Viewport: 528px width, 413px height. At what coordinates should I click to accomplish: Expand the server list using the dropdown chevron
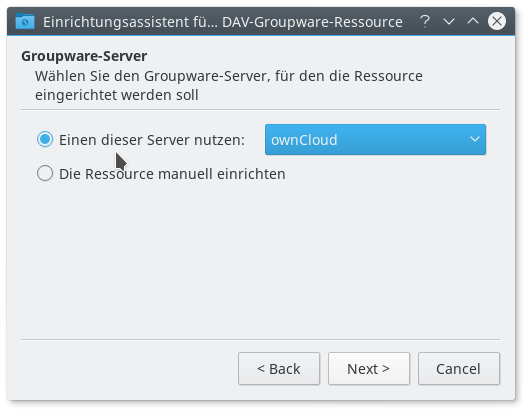475,139
